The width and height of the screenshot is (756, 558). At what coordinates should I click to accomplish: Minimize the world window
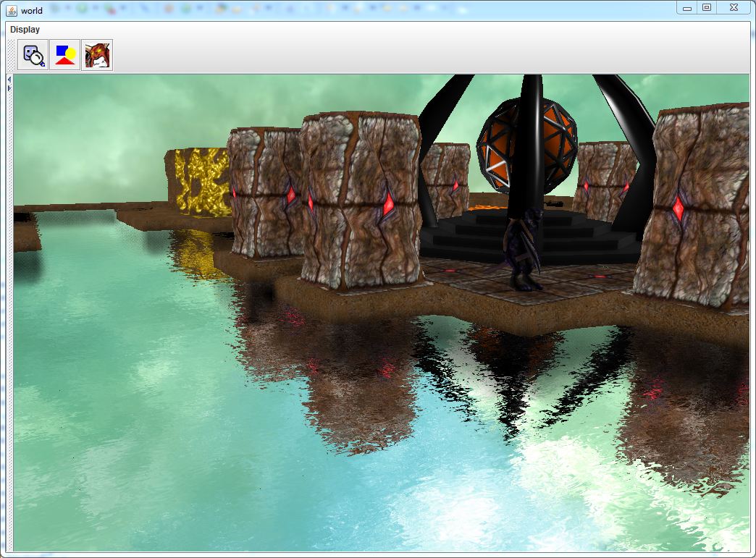point(687,8)
